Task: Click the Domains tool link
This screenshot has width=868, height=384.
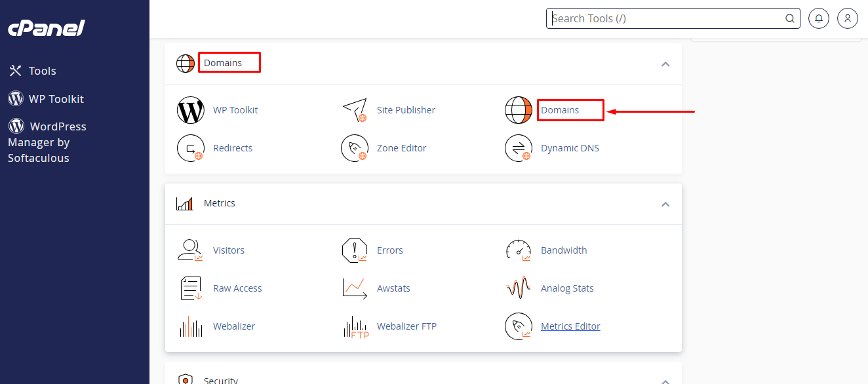Action: point(560,110)
